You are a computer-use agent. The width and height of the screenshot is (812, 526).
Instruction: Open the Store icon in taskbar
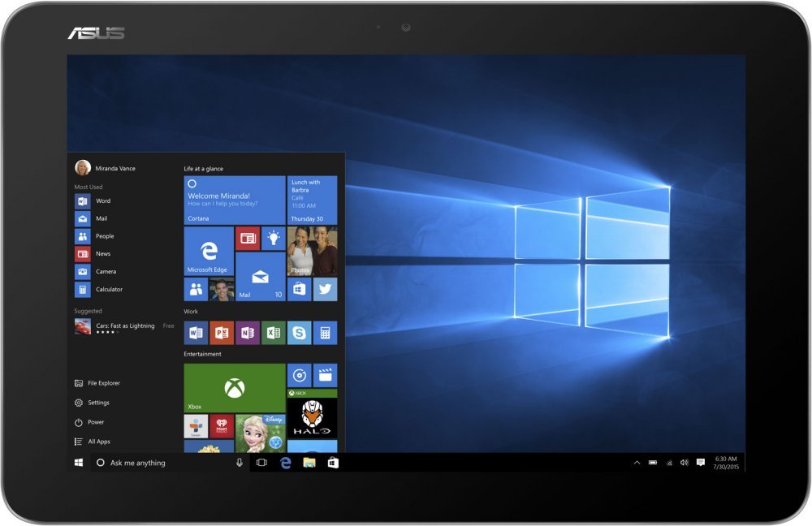point(333,463)
